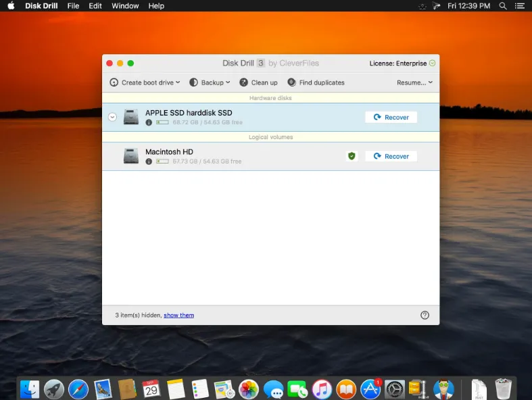Select the Macintosh HD name text
Image resolution: width=532 pixels, height=400 pixels.
click(x=169, y=152)
